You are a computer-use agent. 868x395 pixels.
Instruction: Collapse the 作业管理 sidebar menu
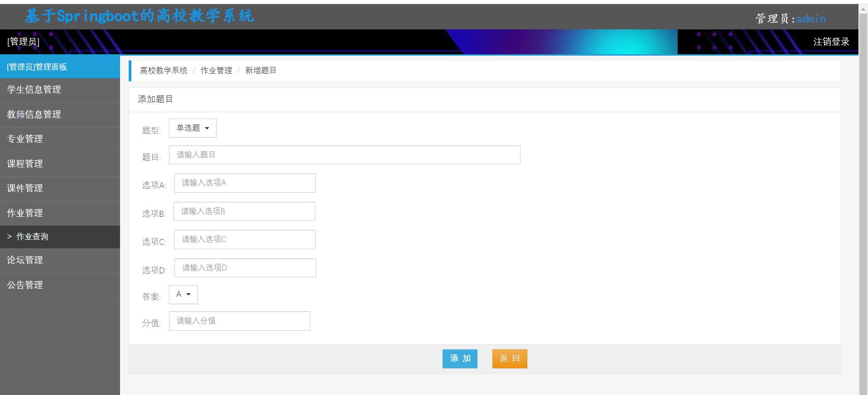[60, 213]
